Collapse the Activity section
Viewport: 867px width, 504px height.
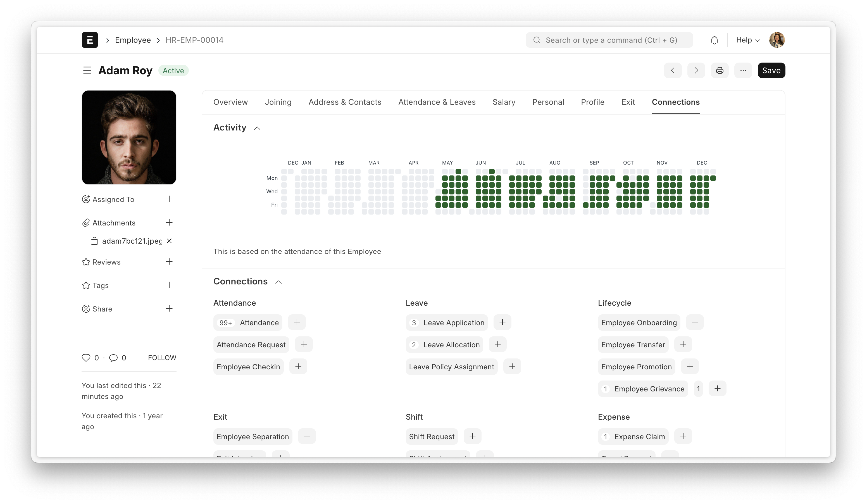point(257,128)
